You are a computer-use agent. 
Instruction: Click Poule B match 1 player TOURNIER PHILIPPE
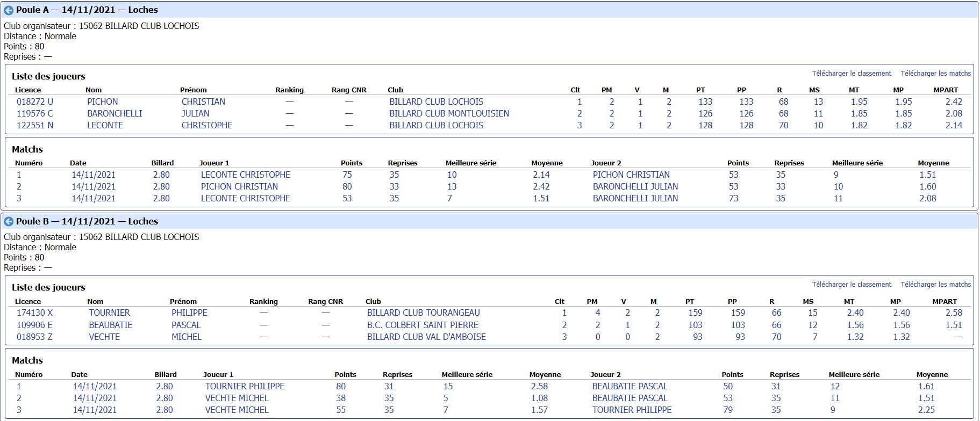[245, 387]
